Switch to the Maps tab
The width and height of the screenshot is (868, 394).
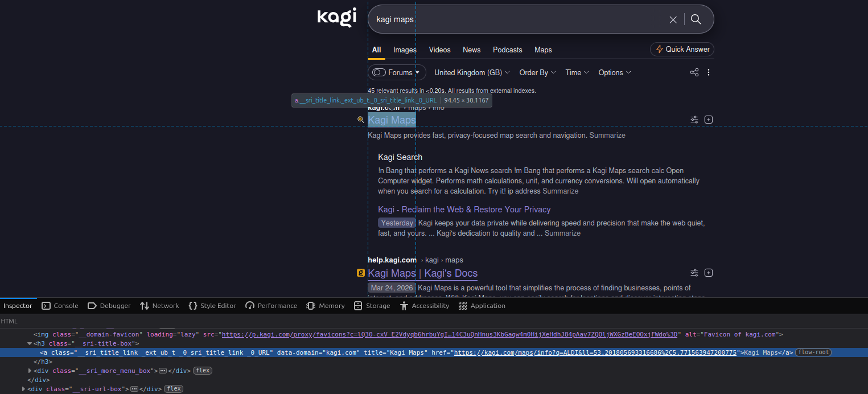tap(543, 50)
